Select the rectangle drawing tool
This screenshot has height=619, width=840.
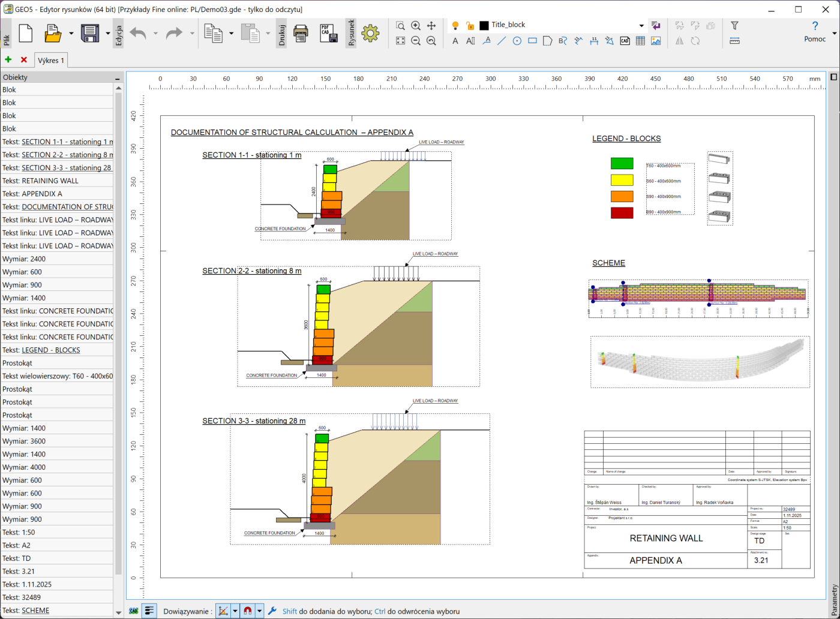click(x=532, y=41)
